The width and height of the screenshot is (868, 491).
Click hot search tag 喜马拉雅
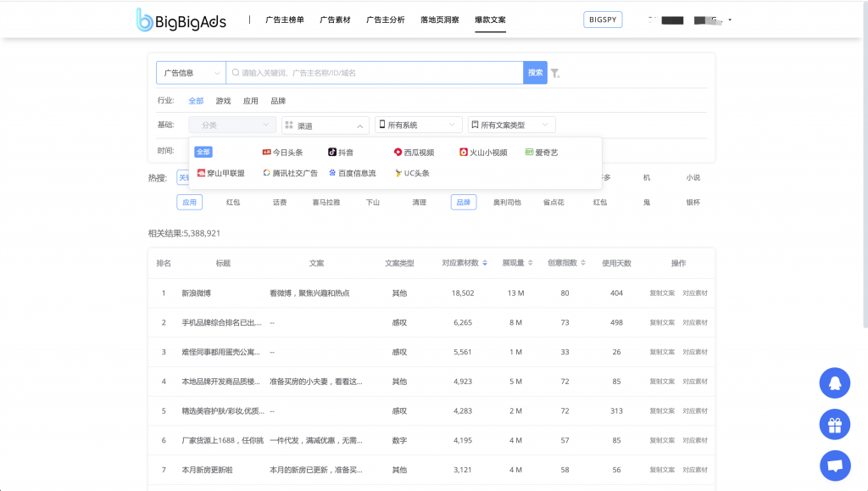click(326, 203)
